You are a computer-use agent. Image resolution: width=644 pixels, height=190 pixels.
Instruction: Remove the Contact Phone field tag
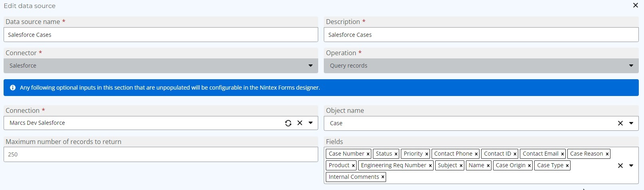[476, 154]
